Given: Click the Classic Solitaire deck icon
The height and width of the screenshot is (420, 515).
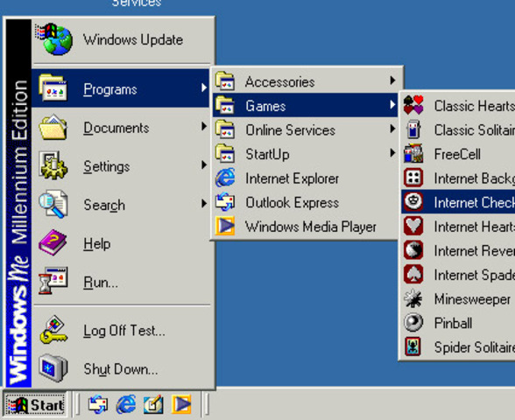Looking at the screenshot, I should click(413, 129).
